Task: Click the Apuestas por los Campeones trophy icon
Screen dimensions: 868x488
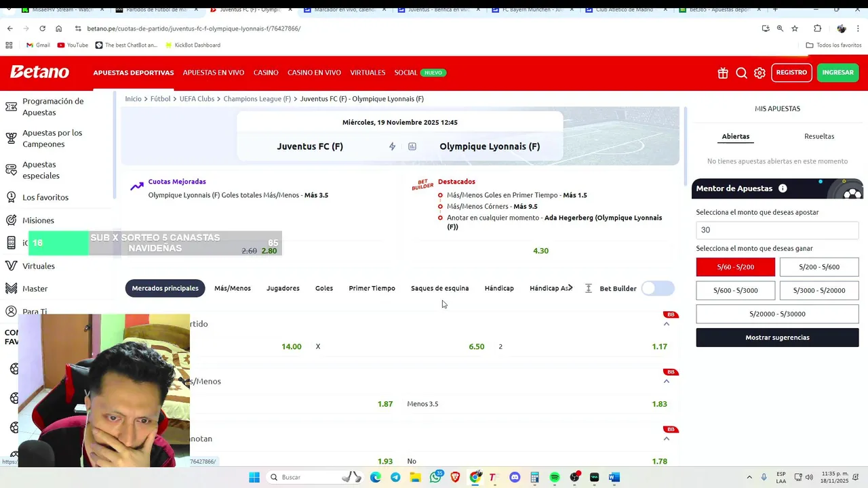Action: (x=11, y=138)
